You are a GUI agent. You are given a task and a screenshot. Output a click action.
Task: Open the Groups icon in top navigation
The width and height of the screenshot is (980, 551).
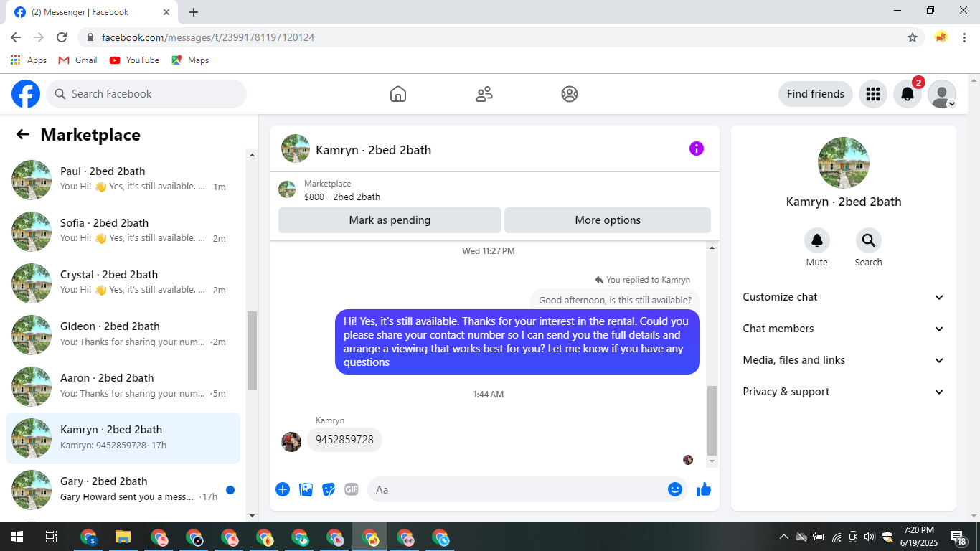[570, 94]
